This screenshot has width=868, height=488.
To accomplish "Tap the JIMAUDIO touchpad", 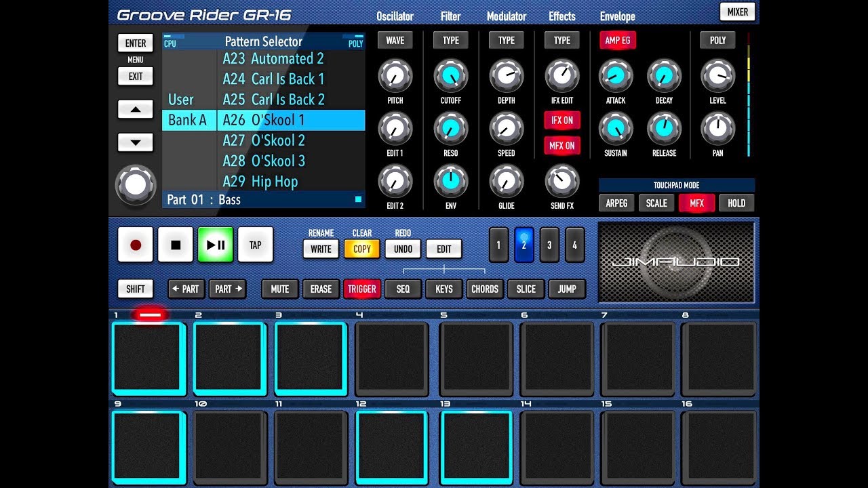I will pos(676,262).
